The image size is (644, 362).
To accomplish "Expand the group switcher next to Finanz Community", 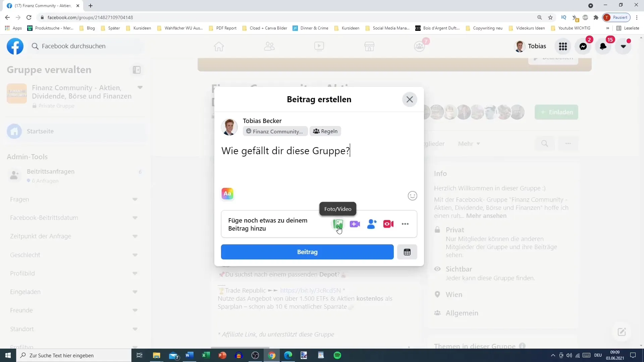I will (x=140, y=87).
